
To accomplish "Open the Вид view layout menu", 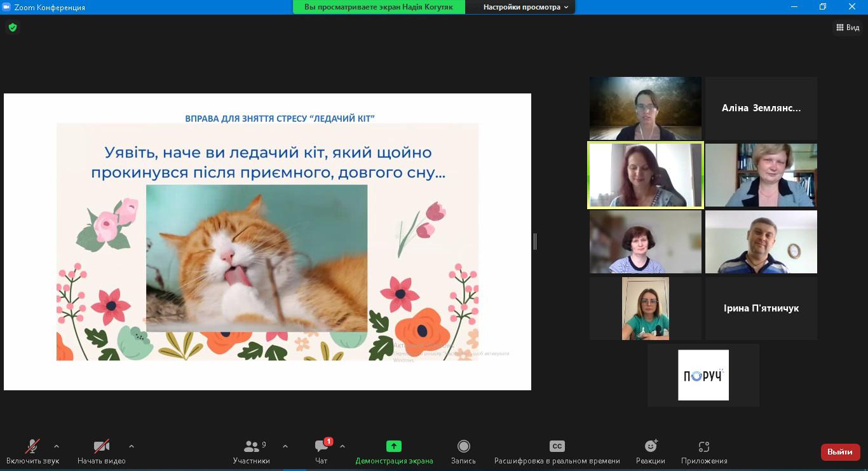I will point(848,27).
